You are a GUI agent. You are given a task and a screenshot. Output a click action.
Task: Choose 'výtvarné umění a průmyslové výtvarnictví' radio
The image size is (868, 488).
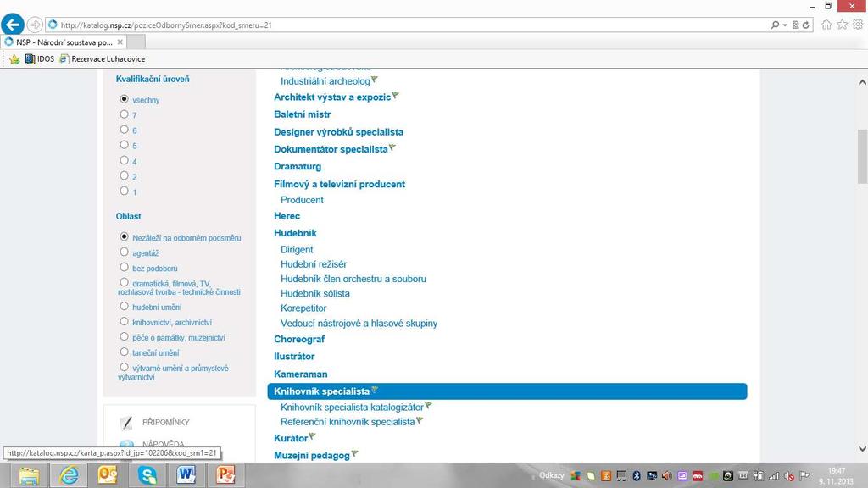pyautogui.click(x=124, y=367)
